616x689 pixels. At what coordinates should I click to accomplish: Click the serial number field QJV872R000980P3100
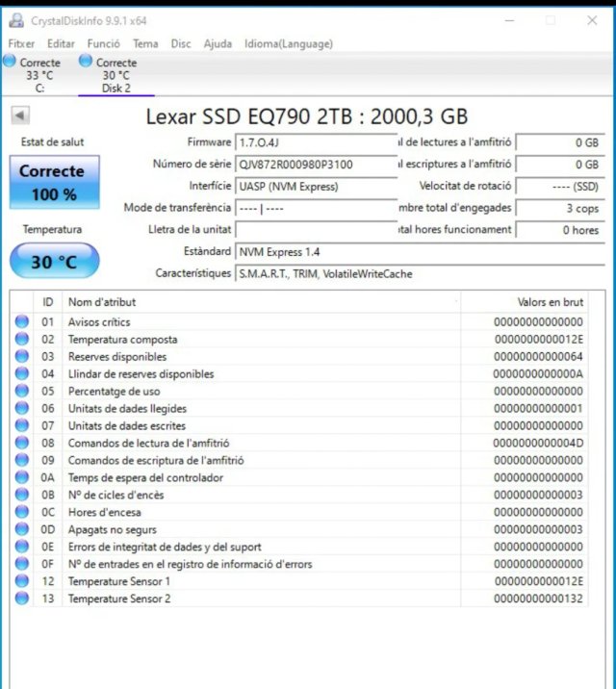point(316,165)
